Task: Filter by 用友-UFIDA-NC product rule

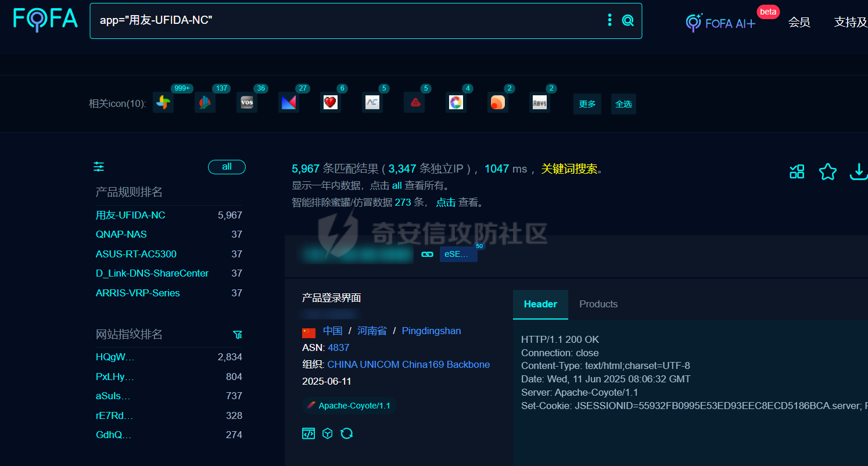Action: tap(131, 215)
